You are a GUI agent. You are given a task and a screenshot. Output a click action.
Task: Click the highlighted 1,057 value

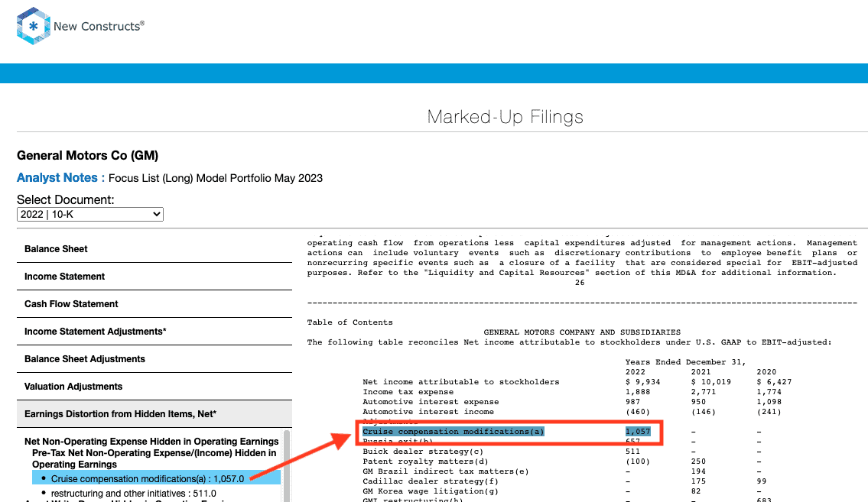tap(638, 431)
